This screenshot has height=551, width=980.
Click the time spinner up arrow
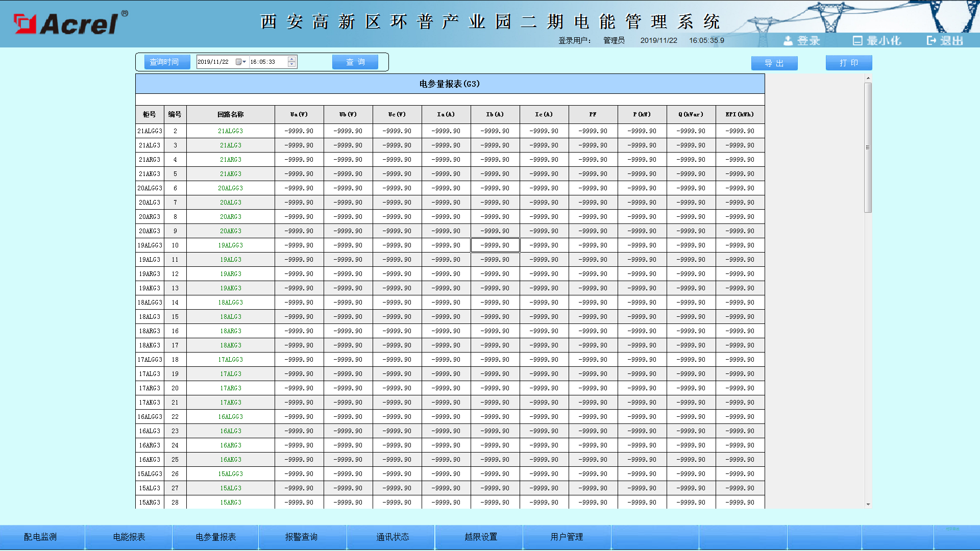click(x=291, y=59)
